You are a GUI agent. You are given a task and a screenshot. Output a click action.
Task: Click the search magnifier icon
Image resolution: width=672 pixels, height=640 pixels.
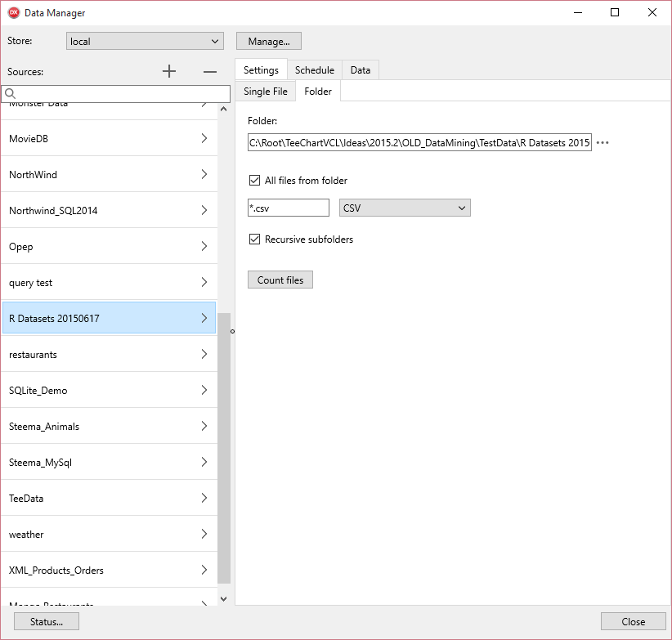(11, 93)
